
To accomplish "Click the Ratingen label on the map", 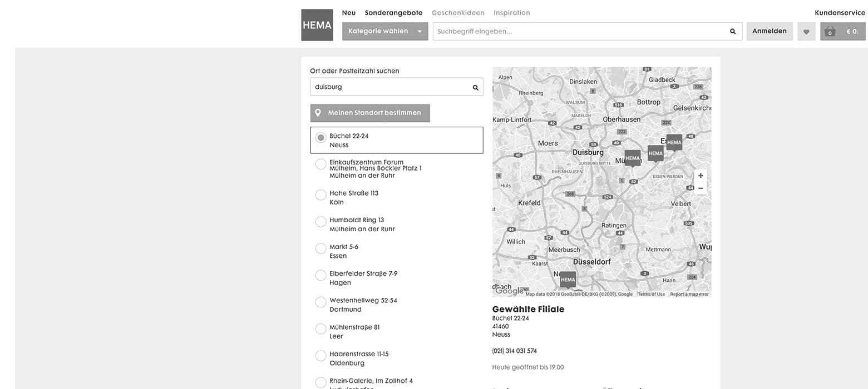I will 614,226.
